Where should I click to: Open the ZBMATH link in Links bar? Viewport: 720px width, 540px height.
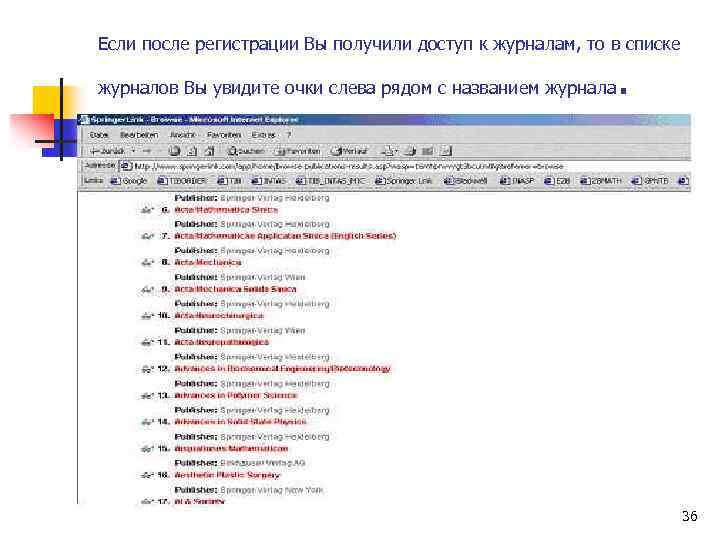tap(601, 181)
